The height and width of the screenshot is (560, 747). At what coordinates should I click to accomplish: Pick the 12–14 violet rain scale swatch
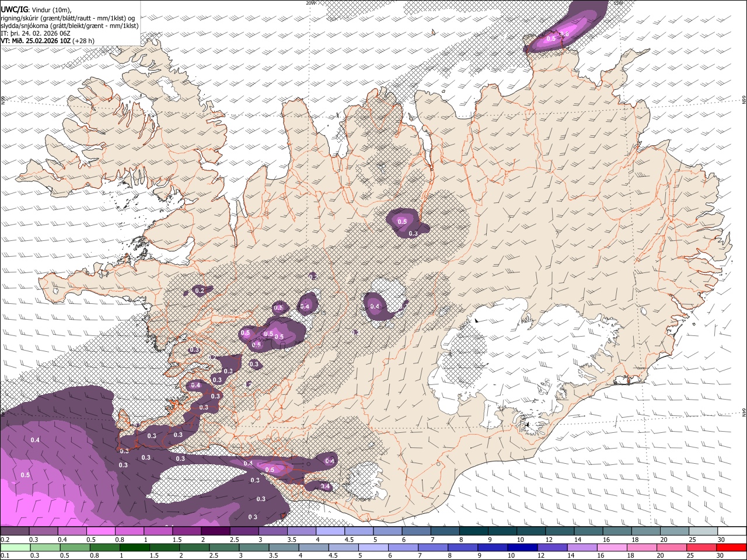click(553, 548)
